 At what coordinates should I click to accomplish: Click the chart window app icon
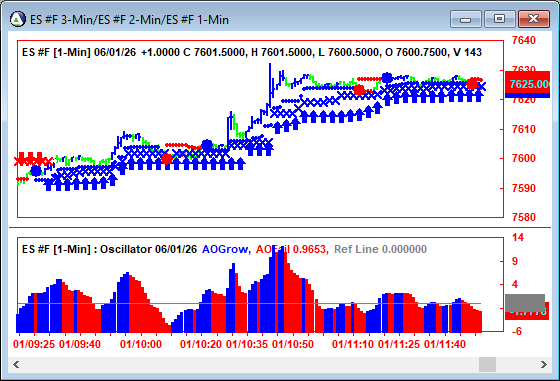pyautogui.click(x=18, y=19)
